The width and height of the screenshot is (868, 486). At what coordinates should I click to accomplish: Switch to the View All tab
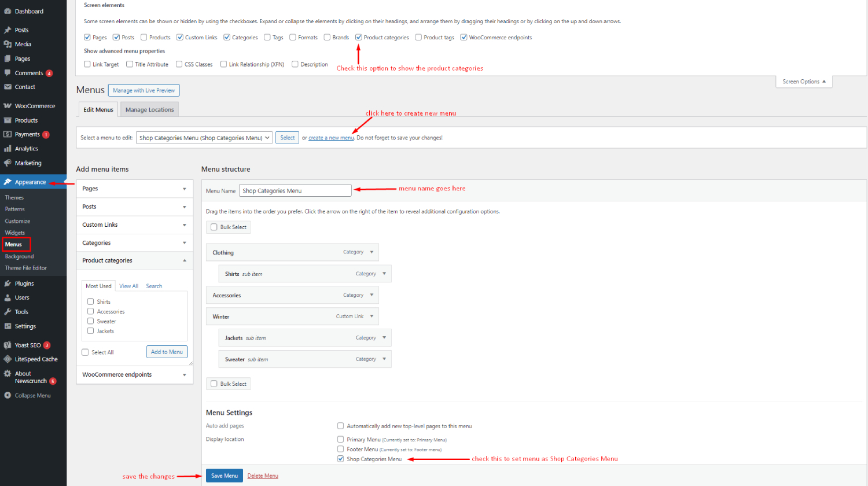[x=128, y=286]
